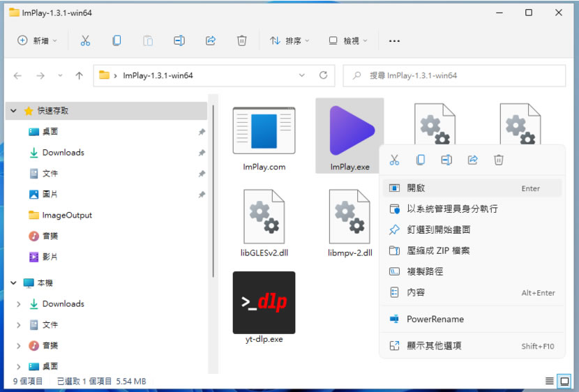Choose 以系統管理員身分執行

click(x=472, y=209)
